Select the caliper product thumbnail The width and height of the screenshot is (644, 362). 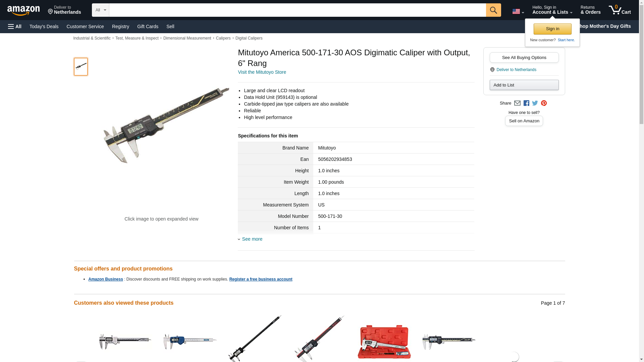click(x=81, y=66)
